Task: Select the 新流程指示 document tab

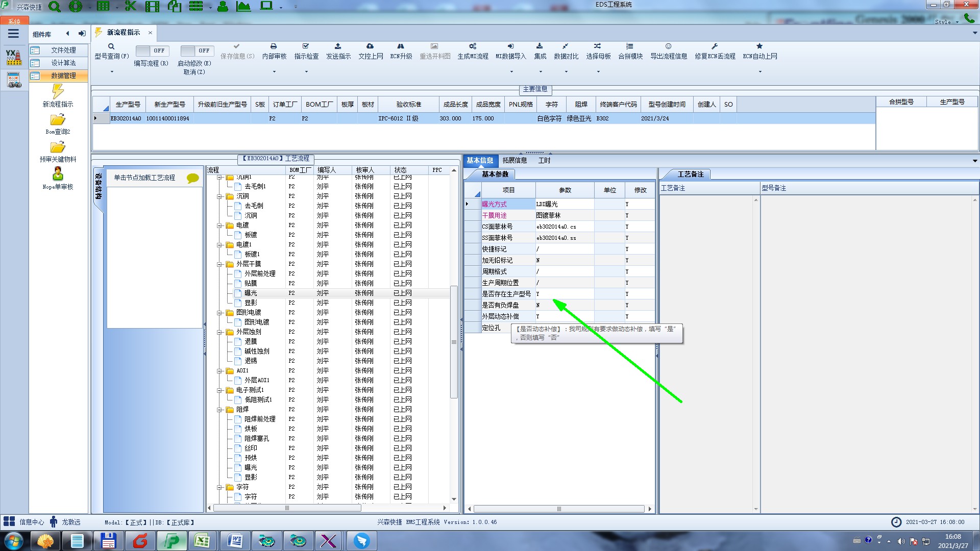Action: [x=124, y=32]
